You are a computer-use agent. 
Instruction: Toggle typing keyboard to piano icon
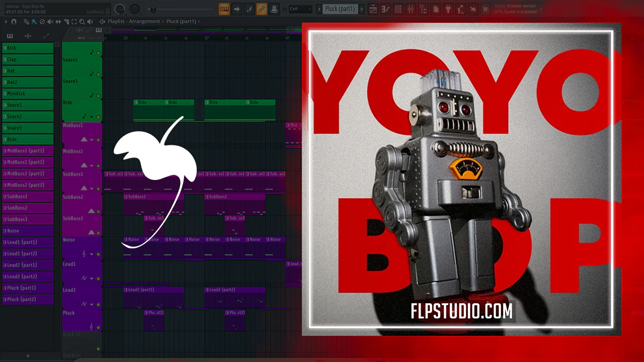tap(224, 9)
